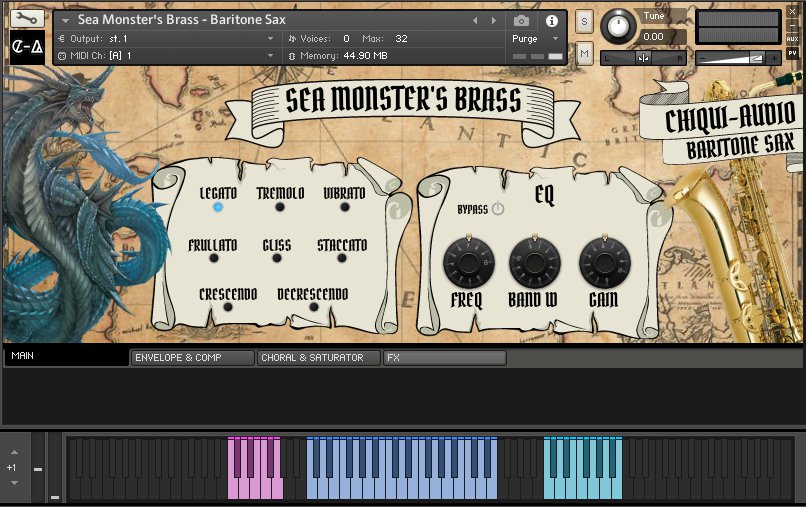Click the Tune knob

(x=621, y=22)
